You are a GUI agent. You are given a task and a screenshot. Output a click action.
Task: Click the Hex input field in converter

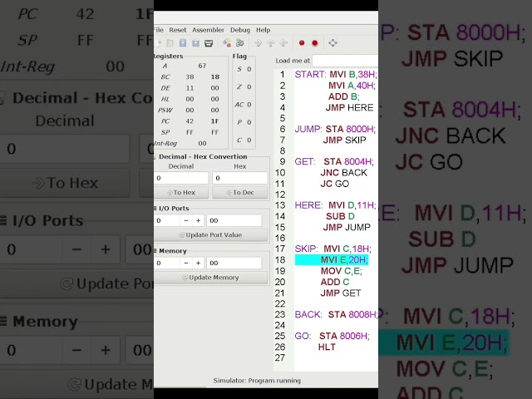(240, 178)
